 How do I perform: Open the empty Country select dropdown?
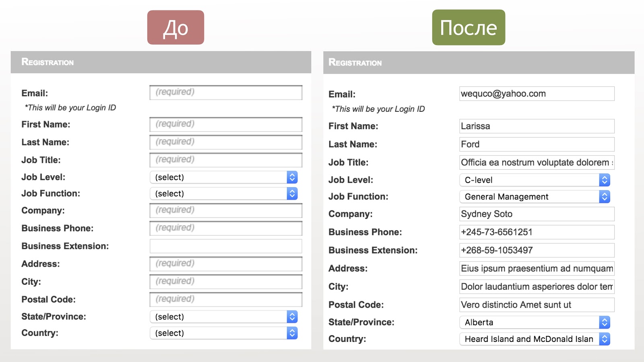(223, 333)
